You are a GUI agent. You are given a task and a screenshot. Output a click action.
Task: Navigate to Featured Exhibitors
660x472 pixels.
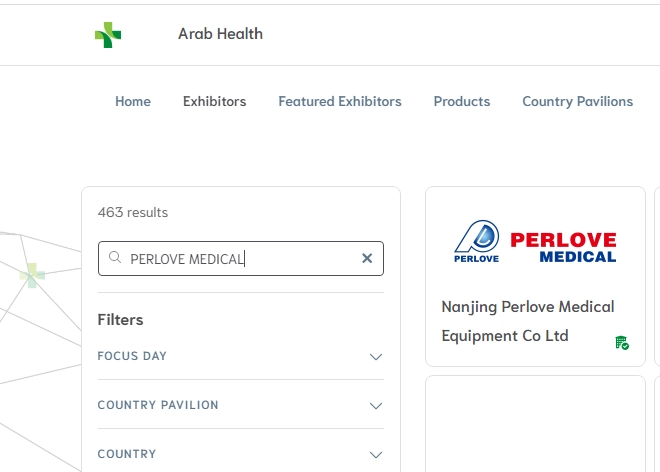340,101
